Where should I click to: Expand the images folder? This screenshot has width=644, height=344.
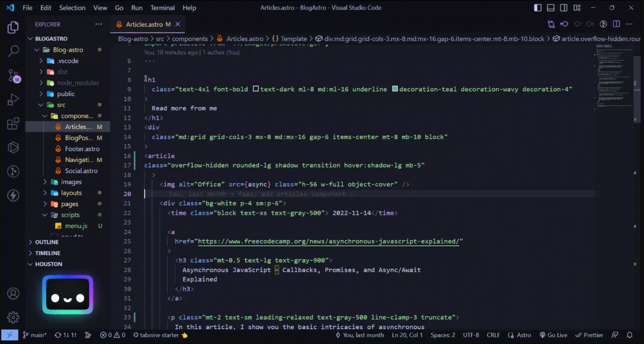(x=71, y=182)
